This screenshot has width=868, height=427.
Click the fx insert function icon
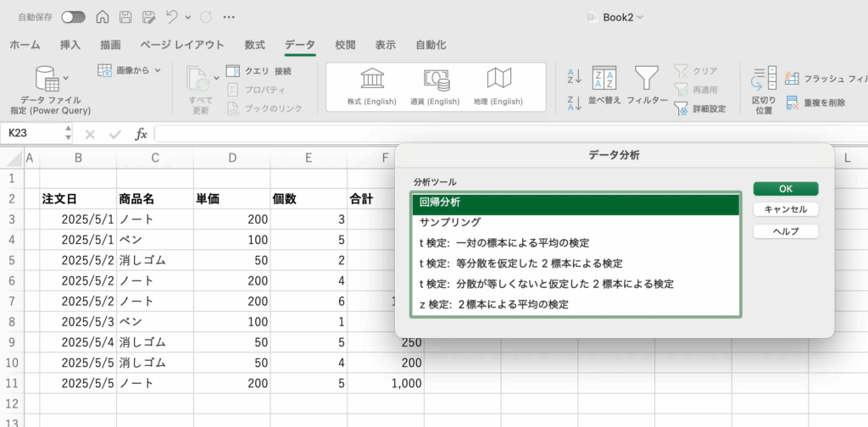tap(142, 134)
